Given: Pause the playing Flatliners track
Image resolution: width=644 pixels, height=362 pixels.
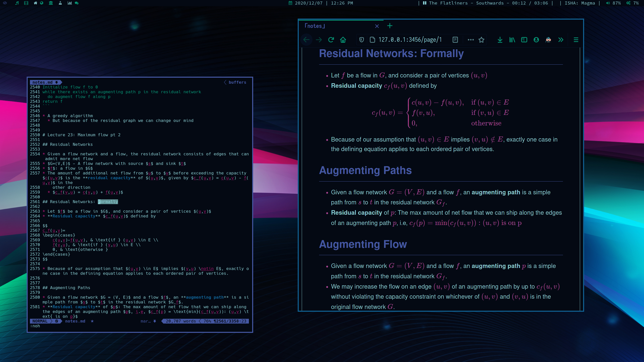Looking at the screenshot, I should pyautogui.click(x=425, y=3).
